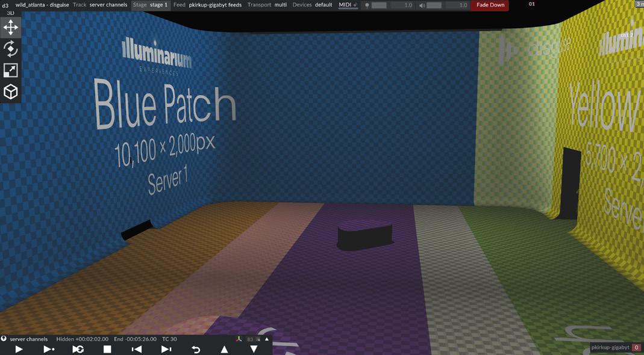
Task: Open the Track server channels menu
Action: pyautogui.click(x=100, y=5)
